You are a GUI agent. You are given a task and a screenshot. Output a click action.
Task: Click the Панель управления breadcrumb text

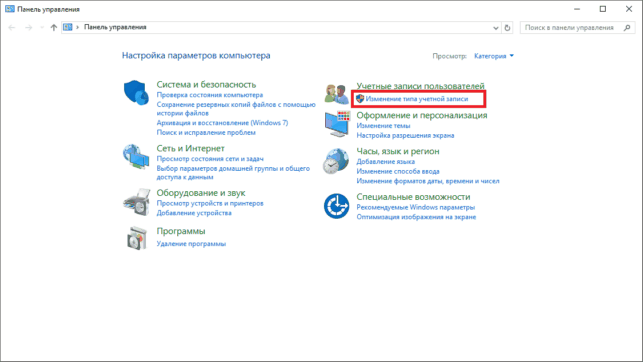pyautogui.click(x=115, y=27)
